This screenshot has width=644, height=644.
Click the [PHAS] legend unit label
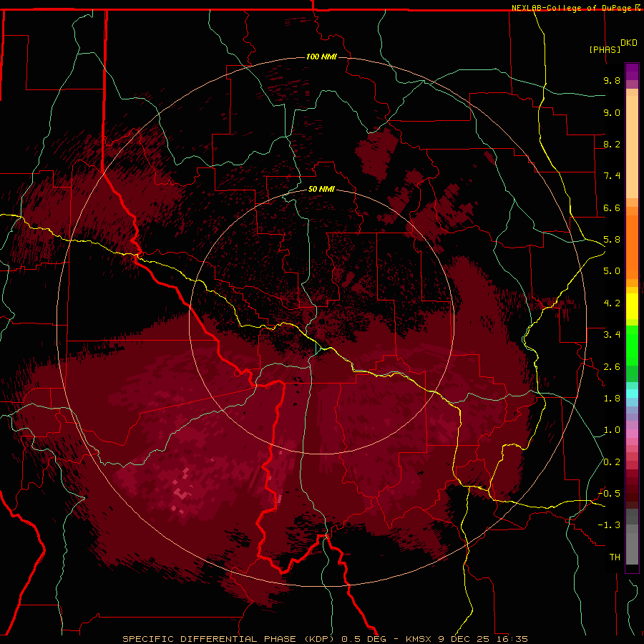pos(605,49)
